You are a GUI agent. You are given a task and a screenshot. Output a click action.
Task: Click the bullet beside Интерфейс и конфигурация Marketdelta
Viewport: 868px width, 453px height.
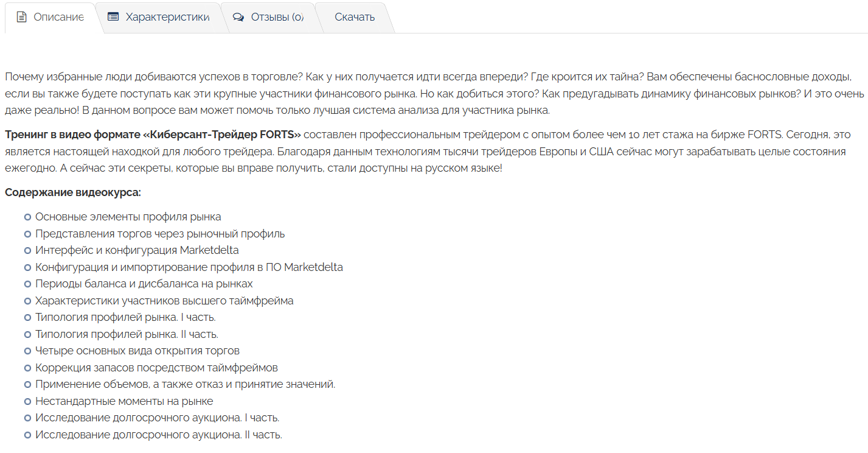[x=27, y=250]
